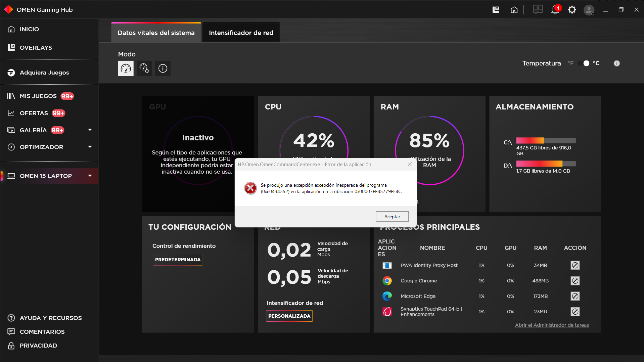Click the PWA Identity Proxy Host icon
The height and width of the screenshot is (362, 644).
coord(387,265)
